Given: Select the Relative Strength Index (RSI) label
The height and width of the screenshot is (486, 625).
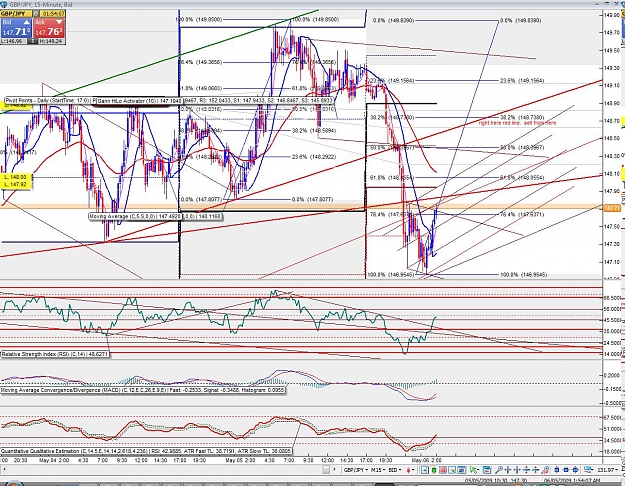Looking at the screenshot, I should click(x=55, y=354).
